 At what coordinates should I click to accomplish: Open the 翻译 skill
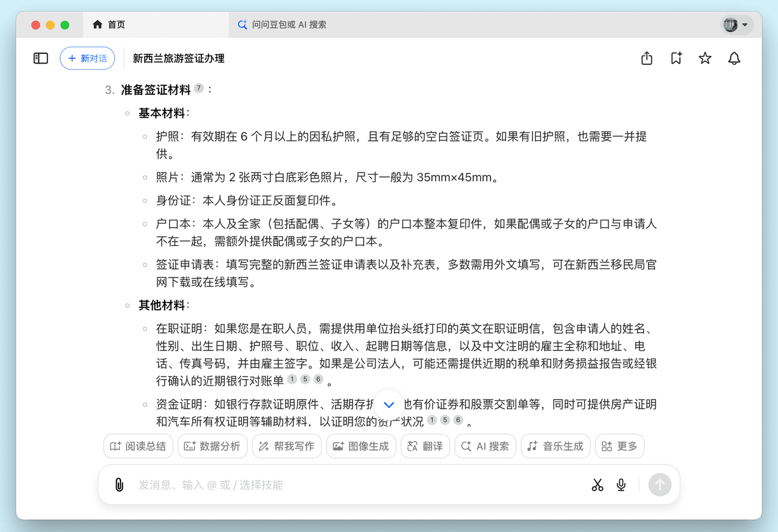[425, 446]
